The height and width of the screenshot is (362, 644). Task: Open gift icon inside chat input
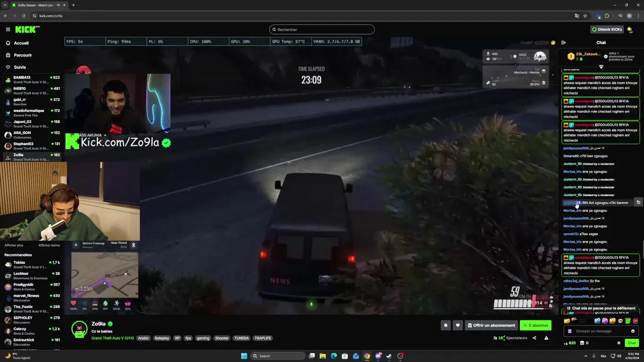pos(570,331)
